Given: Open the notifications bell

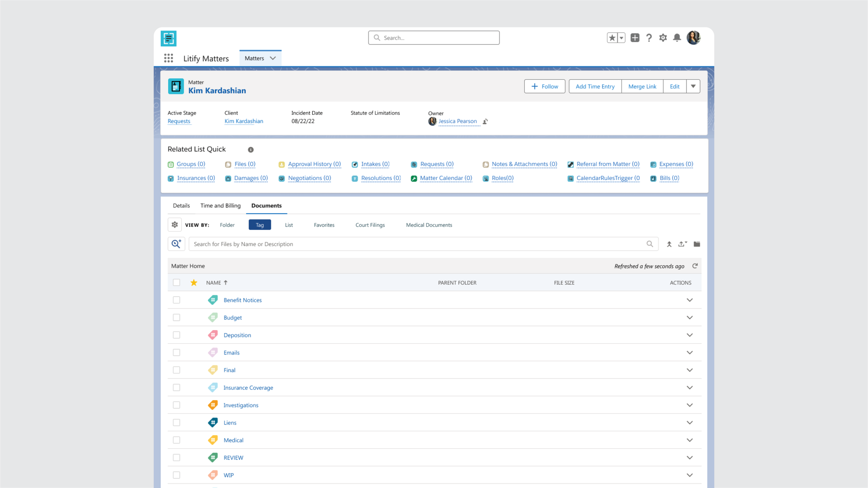Looking at the screenshot, I should (x=677, y=37).
